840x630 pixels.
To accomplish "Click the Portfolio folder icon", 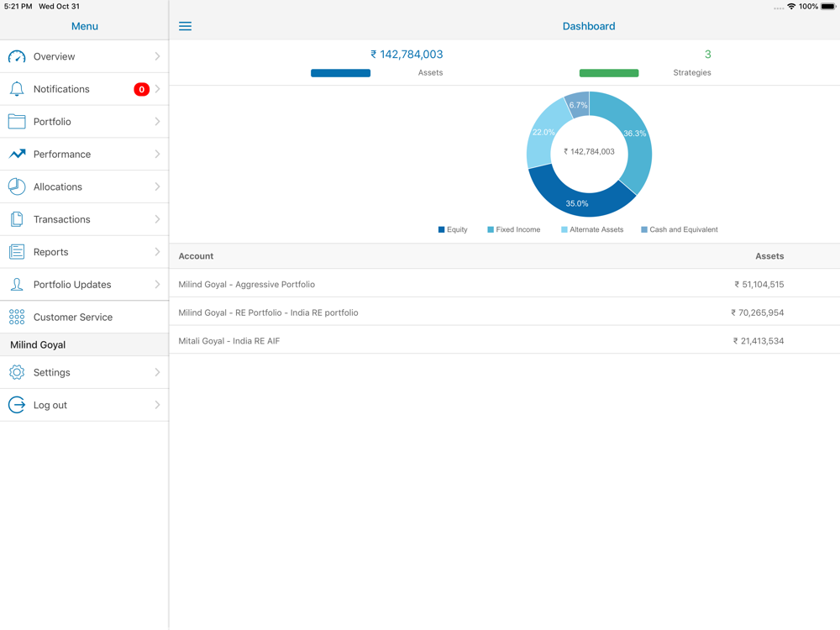I will coord(17,122).
